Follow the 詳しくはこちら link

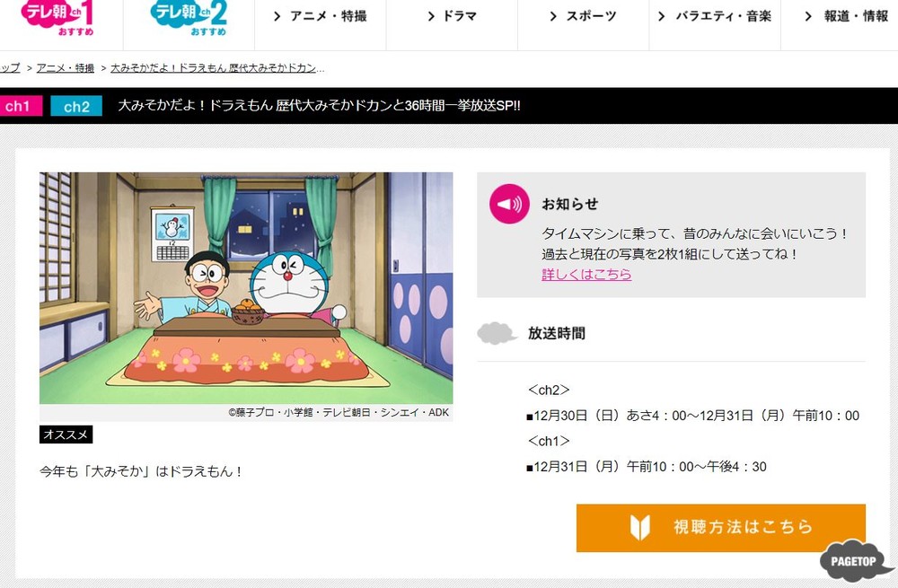(x=586, y=274)
